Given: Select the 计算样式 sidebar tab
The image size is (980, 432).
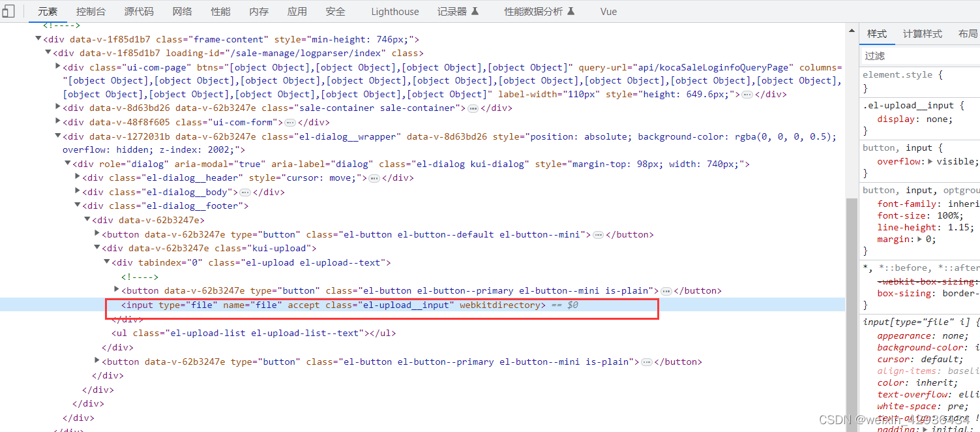Looking at the screenshot, I should 923,34.
